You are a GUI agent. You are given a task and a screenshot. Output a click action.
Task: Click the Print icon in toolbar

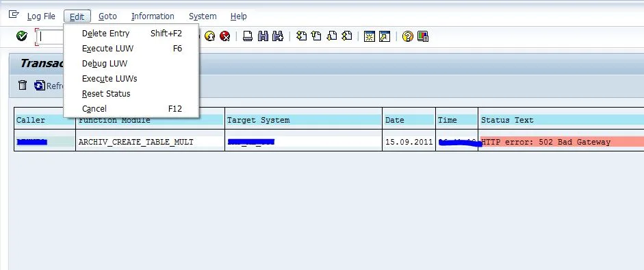(248, 36)
